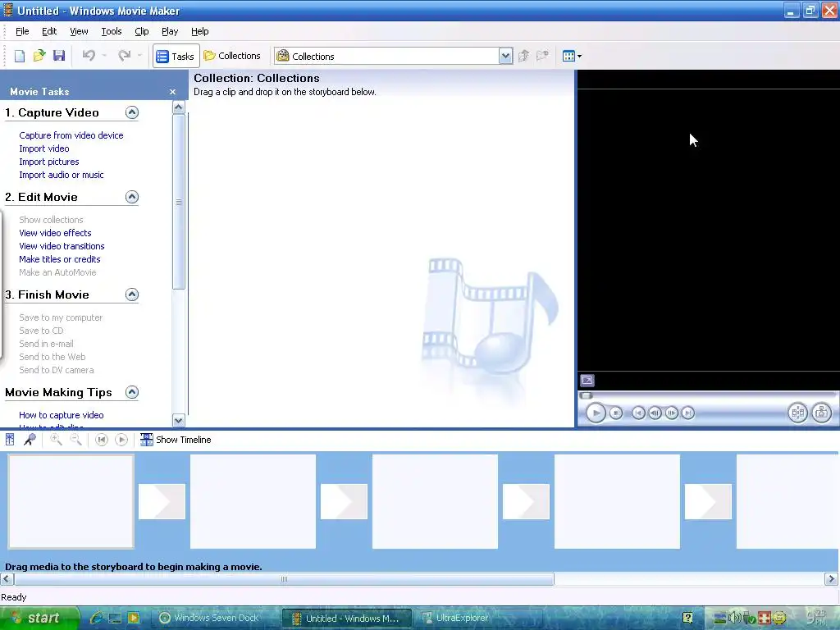Viewport: 840px width, 630px height.
Task: Click the Import video link
Action: coord(44,148)
